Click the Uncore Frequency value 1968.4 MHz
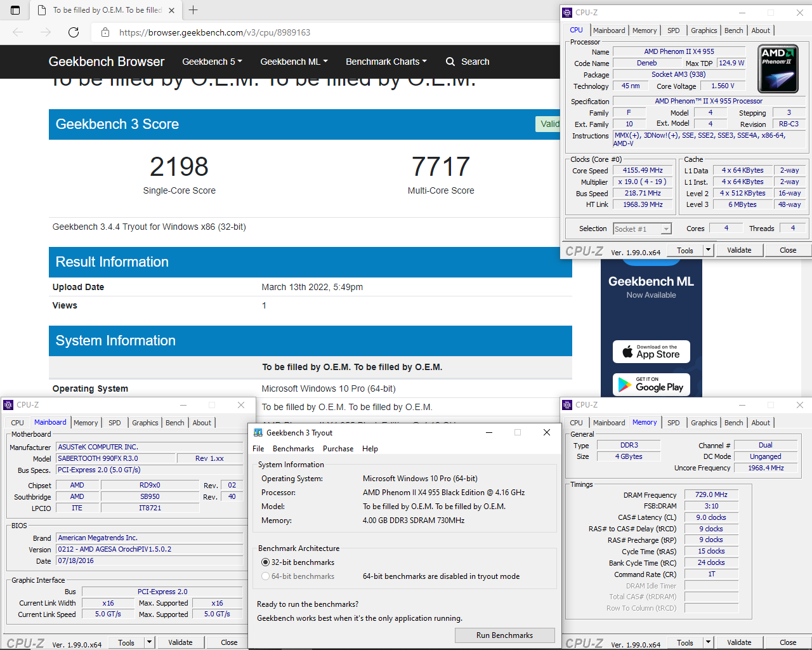Screen dimensions: 812x650 pos(766,468)
